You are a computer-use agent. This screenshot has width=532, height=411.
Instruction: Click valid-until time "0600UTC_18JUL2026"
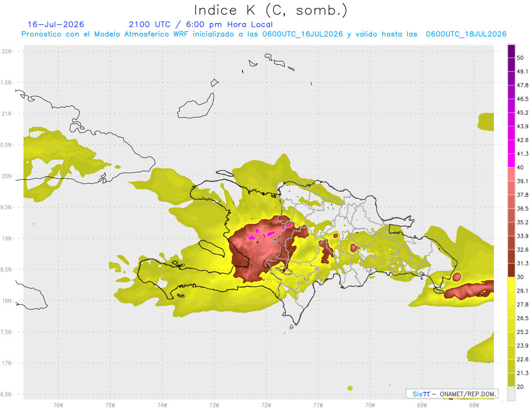click(466, 34)
